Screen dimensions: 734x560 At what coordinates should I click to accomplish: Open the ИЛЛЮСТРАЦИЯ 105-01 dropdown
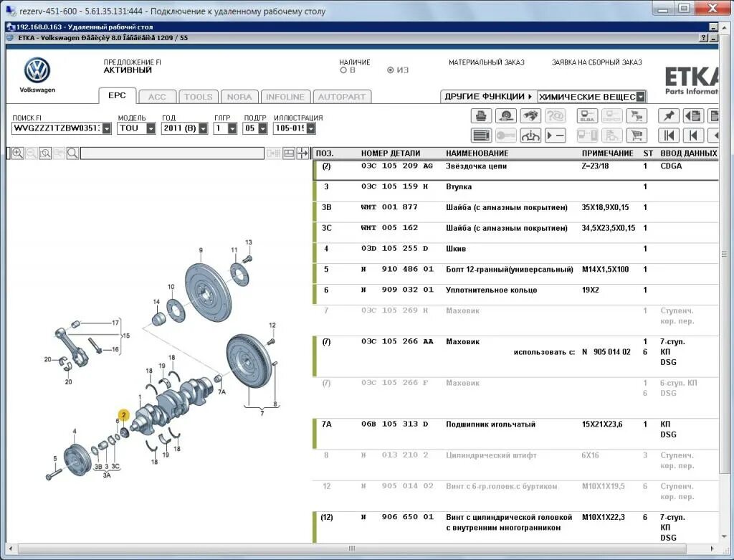click(311, 128)
